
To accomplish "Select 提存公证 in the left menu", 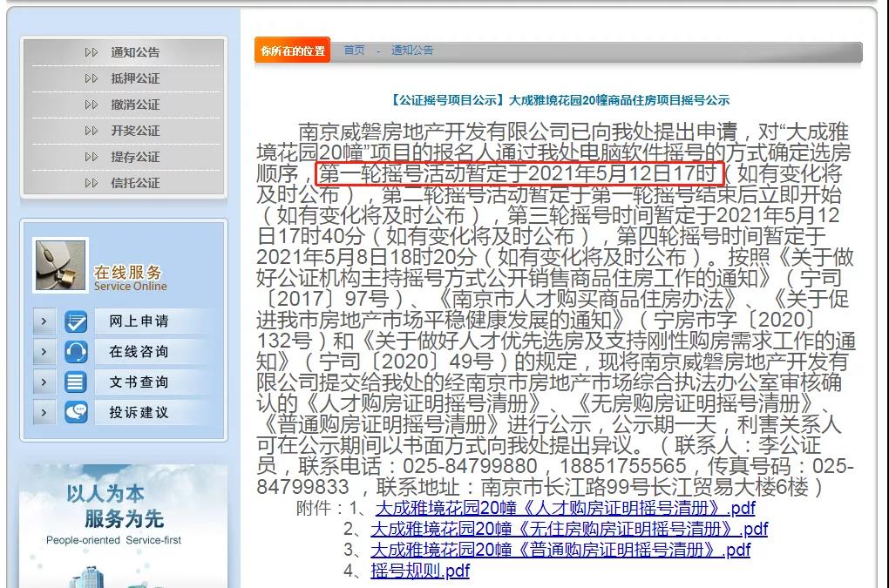I will [x=135, y=157].
